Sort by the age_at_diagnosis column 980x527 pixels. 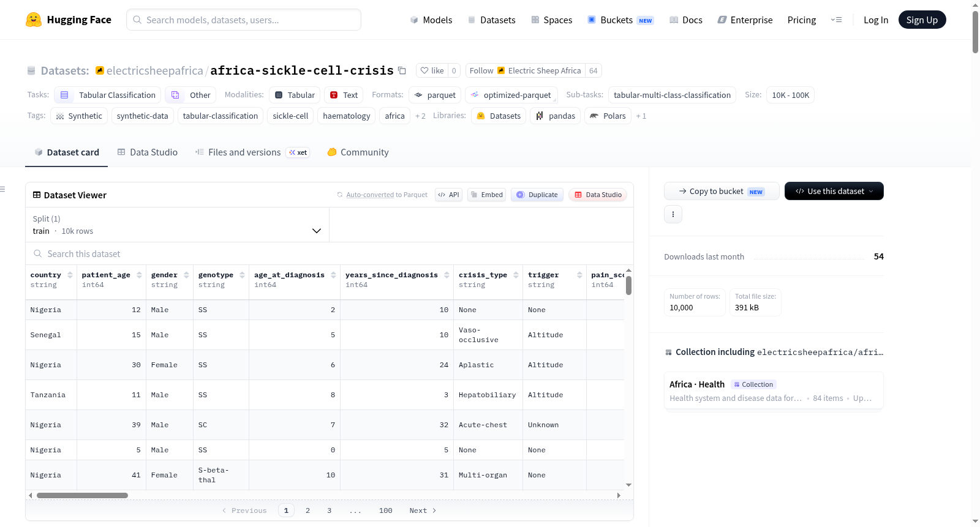pos(334,275)
